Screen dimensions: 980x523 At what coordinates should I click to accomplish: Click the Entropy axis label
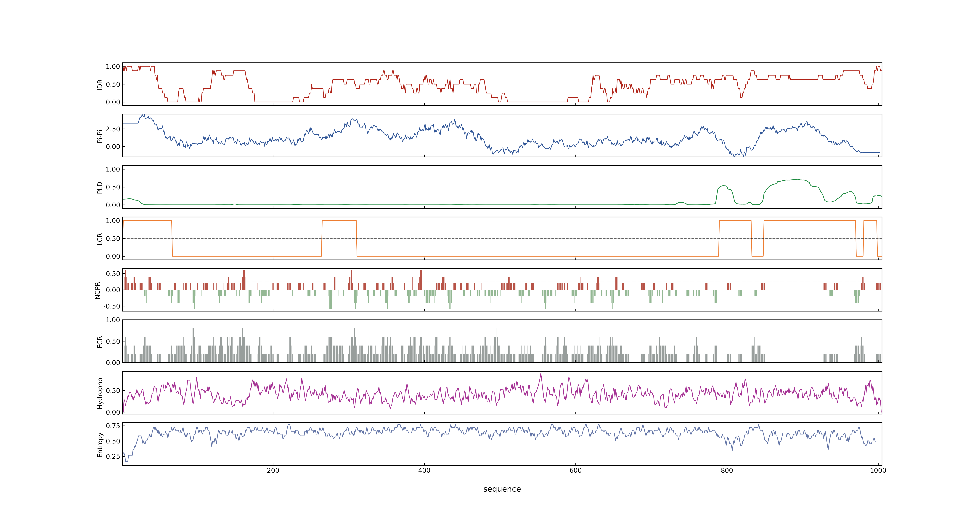[100, 444]
